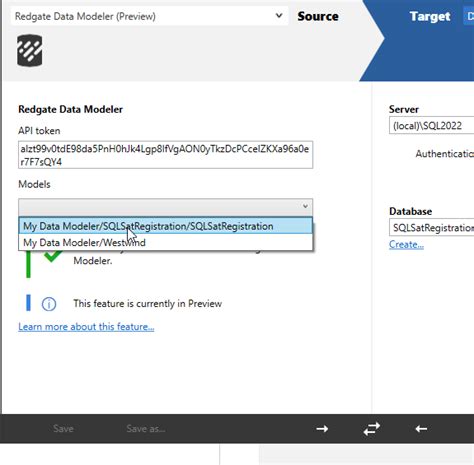Click the swap source and target arrows icon
Image resolution: width=474 pixels, height=465 pixels.
(372, 429)
